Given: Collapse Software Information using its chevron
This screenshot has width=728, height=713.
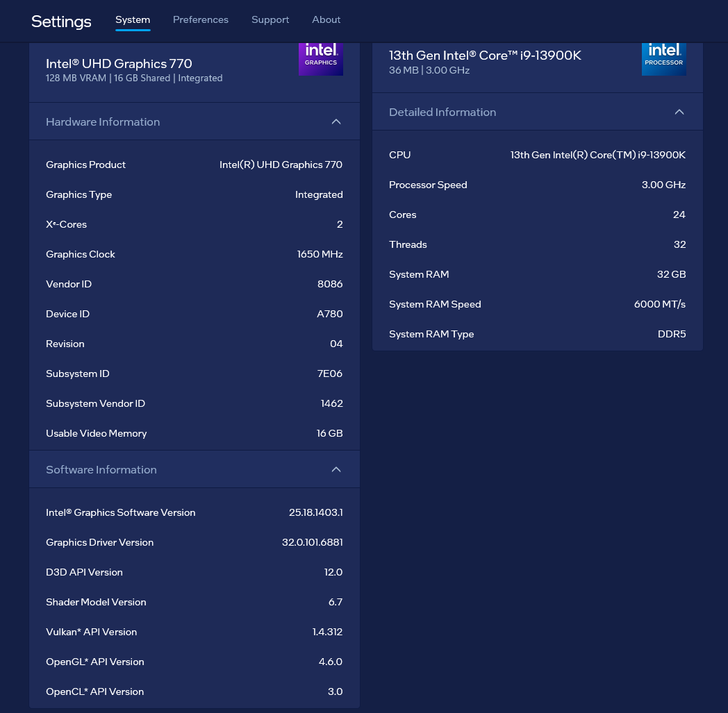Looking at the screenshot, I should coord(336,469).
